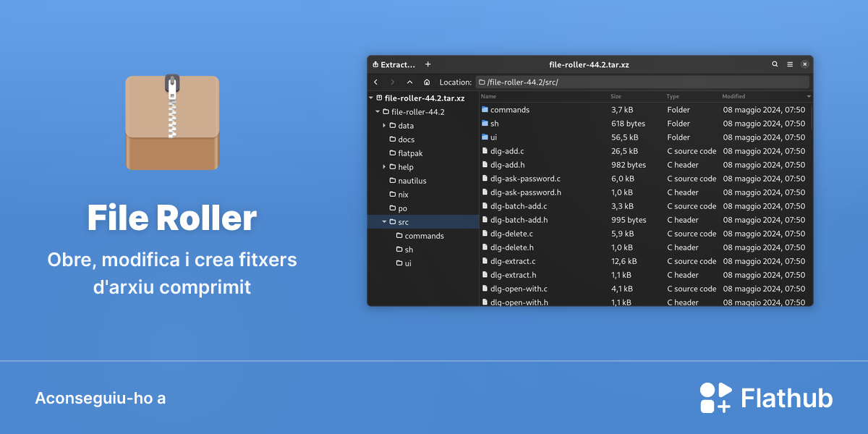
Task: Click the 56,5 kB size cell
Action: (625, 137)
